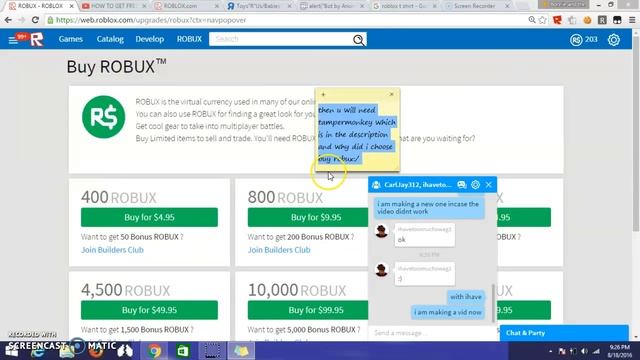Open chat conversation details icon
The height and width of the screenshot is (360, 640).
click(462, 185)
